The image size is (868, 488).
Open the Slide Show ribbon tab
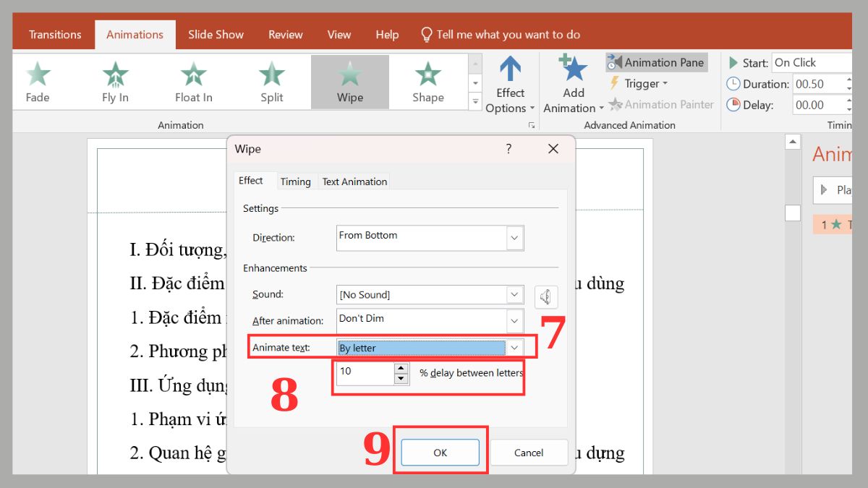(x=216, y=34)
